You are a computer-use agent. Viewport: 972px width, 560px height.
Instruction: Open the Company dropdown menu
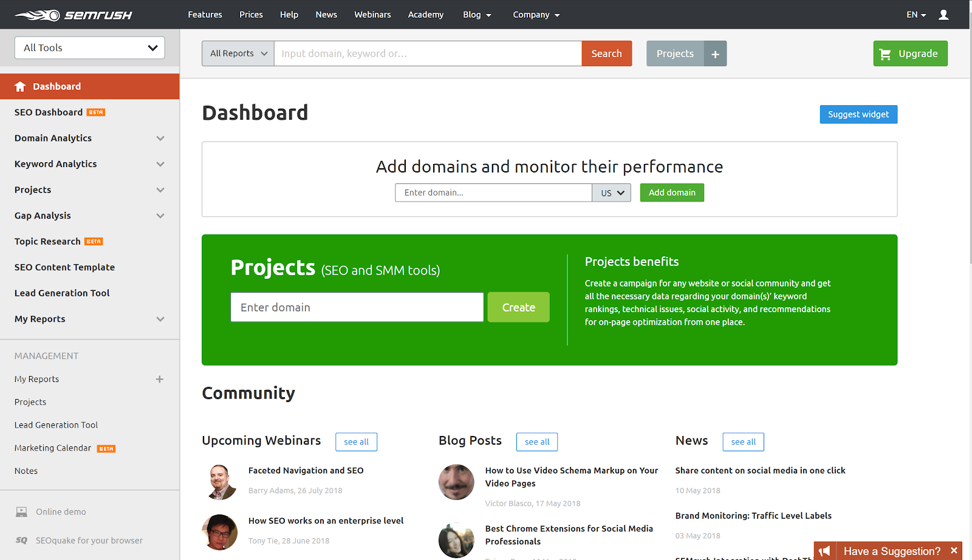[536, 15]
